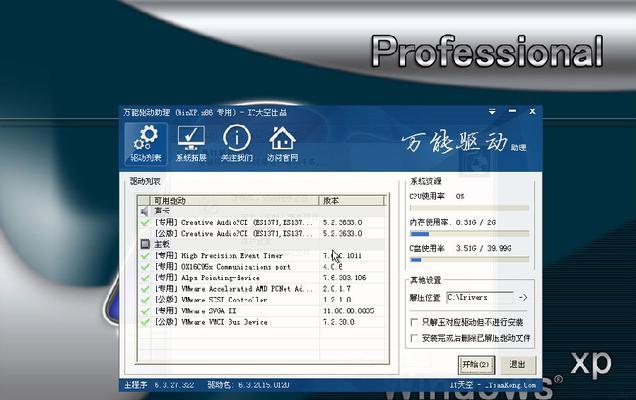This screenshot has width=636, height=400.
Task: Select version 5.2.3633.0 of 专用 Creative row
Action: pos(343,222)
